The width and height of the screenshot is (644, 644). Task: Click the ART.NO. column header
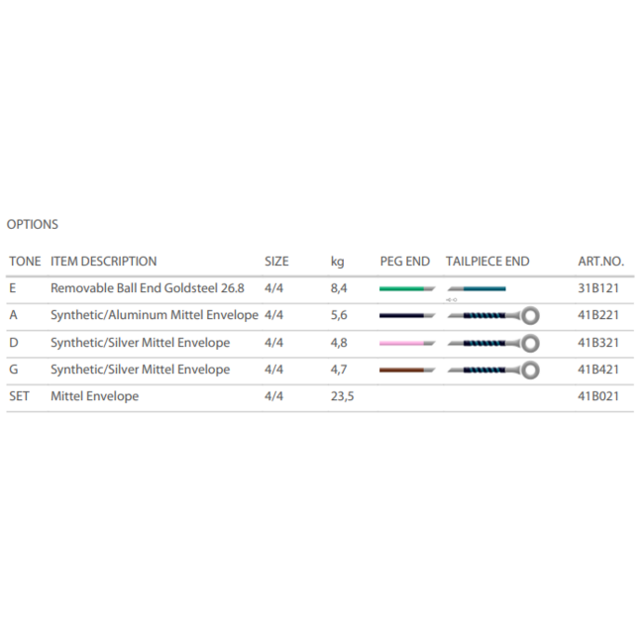(x=600, y=262)
